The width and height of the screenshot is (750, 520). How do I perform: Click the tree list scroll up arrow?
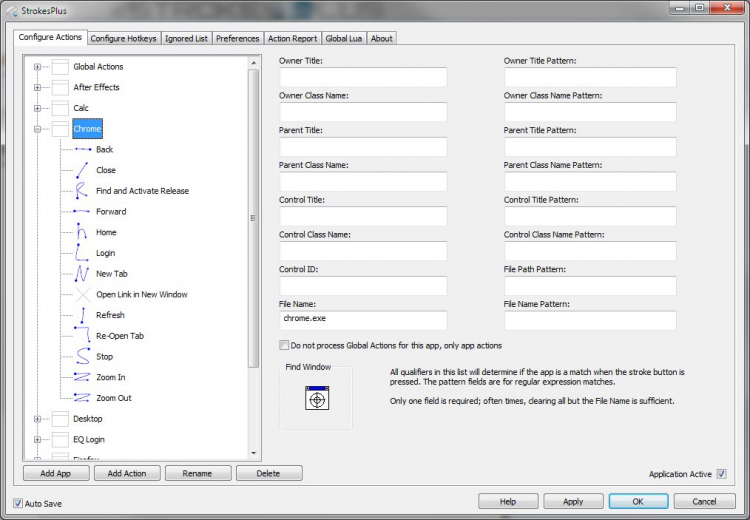tap(254, 63)
